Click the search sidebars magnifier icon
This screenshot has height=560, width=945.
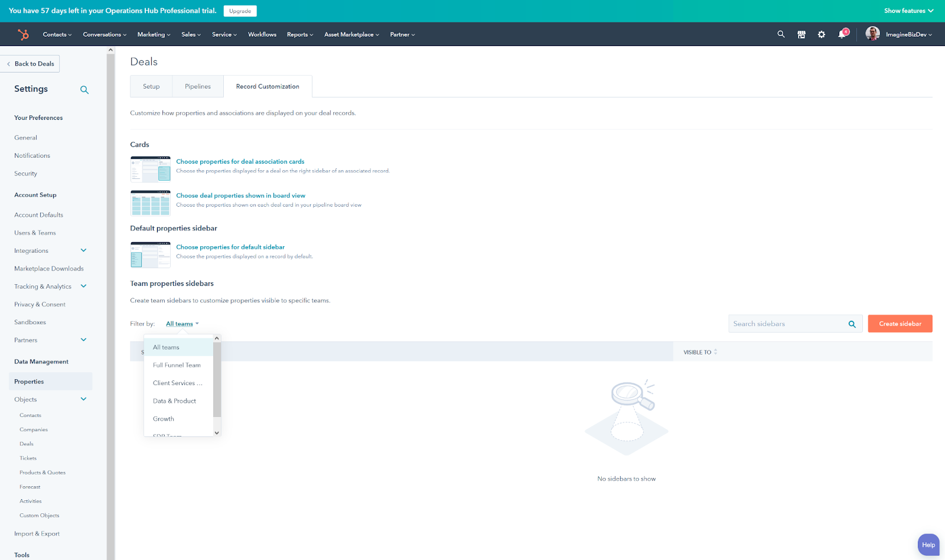(x=852, y=324)
